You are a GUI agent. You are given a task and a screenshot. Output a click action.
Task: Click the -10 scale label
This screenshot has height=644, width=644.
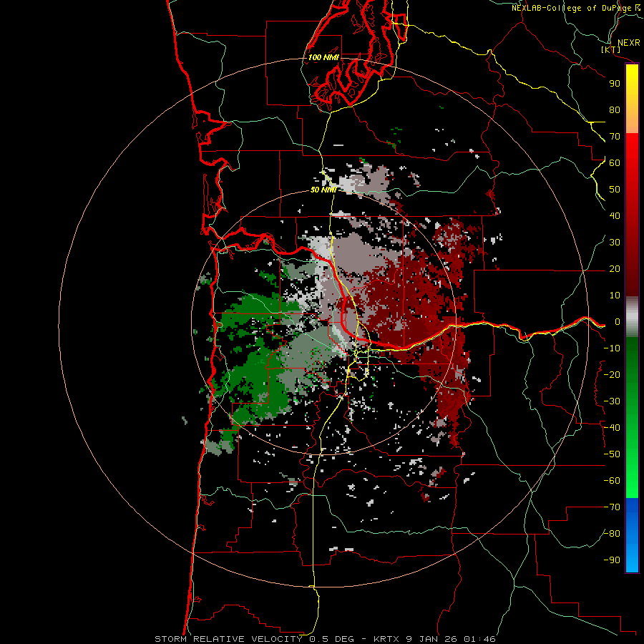click(x=612, y=348)
